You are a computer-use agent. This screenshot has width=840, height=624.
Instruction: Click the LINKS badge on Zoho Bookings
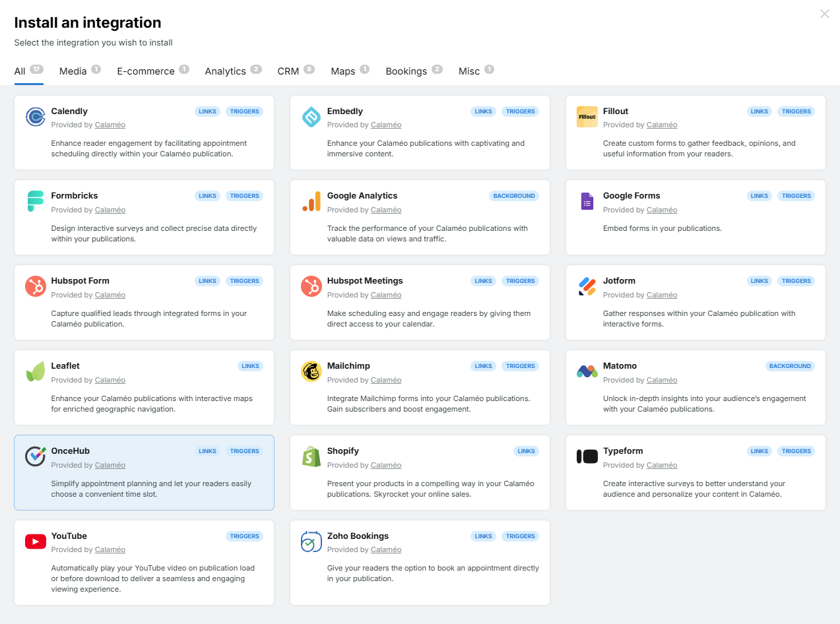484,536
